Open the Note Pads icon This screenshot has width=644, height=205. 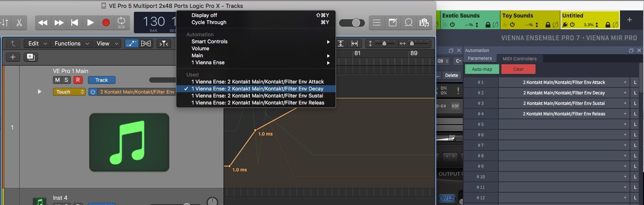coord(393,22)
